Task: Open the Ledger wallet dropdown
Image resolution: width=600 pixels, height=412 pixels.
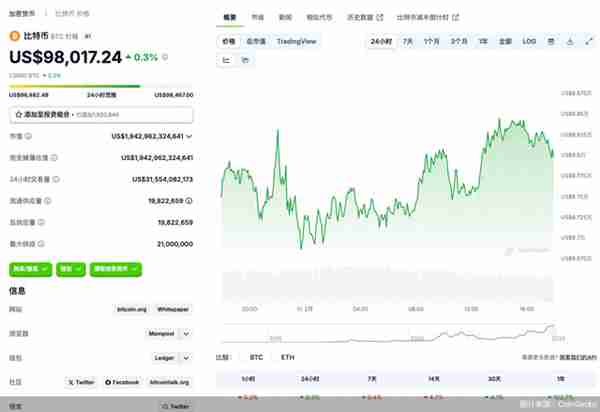Action: click(x=186, y=358)
